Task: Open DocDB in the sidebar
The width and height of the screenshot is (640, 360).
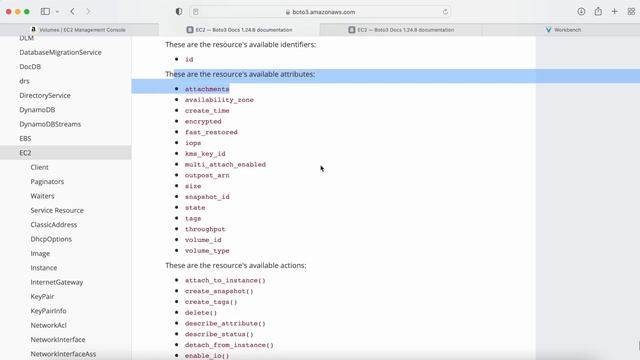Action: 30,67
